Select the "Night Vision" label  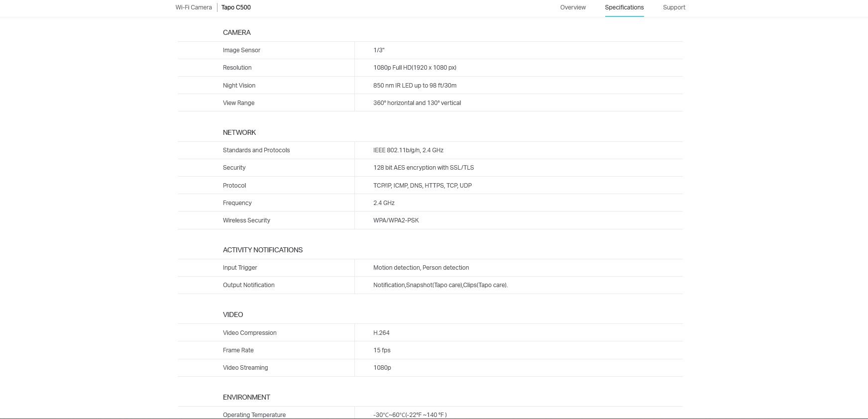[x=239, y=86]
